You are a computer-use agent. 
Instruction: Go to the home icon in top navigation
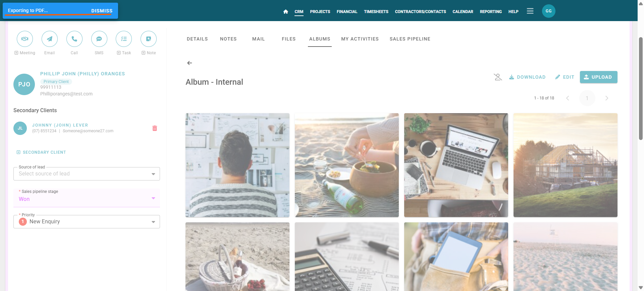(286, 11)
